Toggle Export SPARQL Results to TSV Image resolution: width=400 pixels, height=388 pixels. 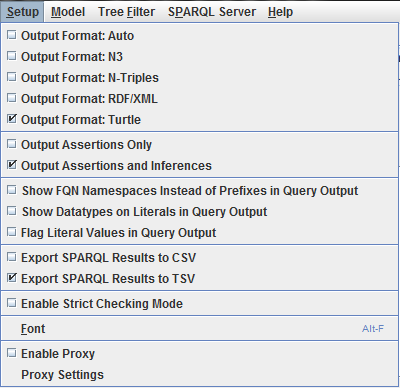[199, 278]
